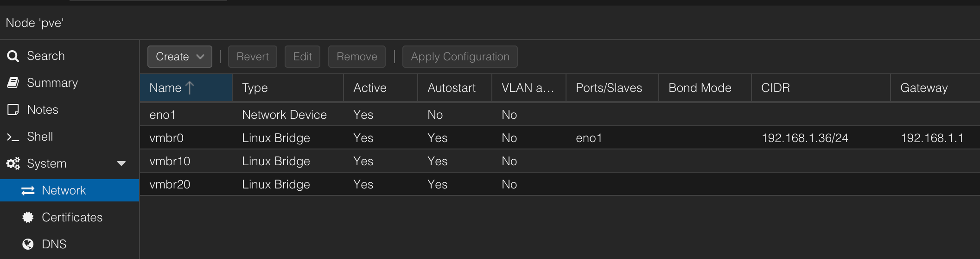
Task: Click the Search magnifier icon
Action: pos(13,56)
